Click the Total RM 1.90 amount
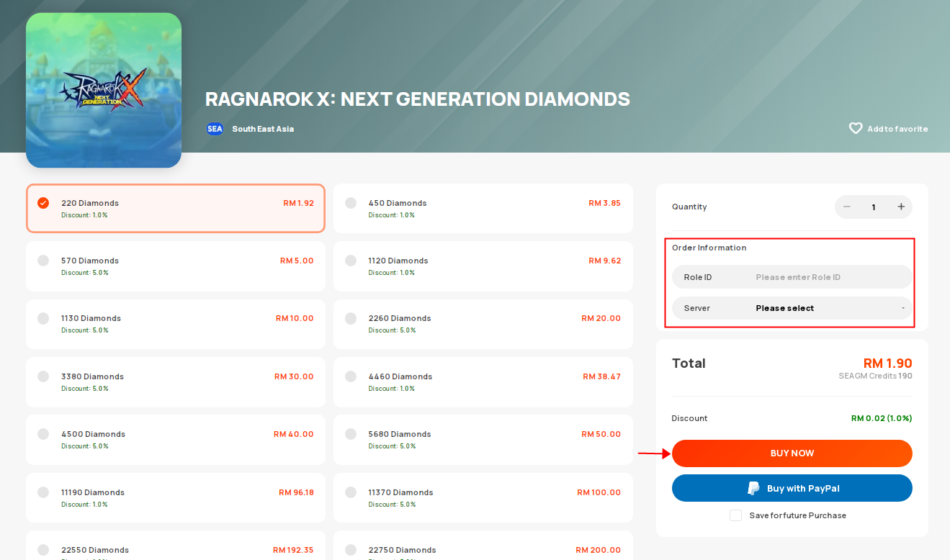This screenshot has height=560, width=950. [x=888, y=363]
